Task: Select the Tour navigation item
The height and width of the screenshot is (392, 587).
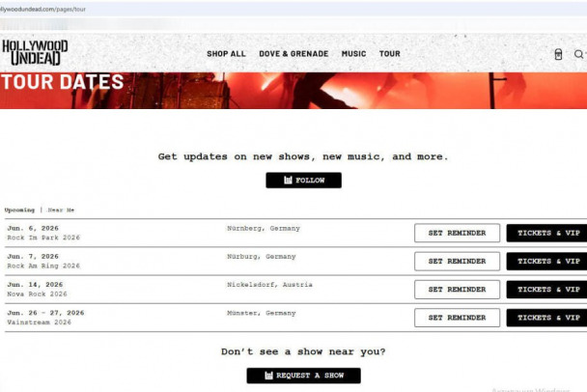Action: tap(389, 54)
